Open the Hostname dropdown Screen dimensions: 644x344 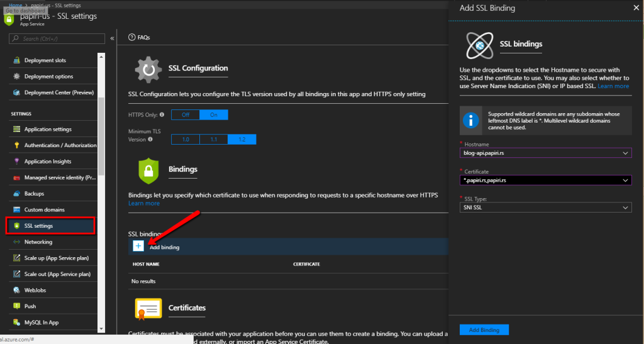[545, 153]
